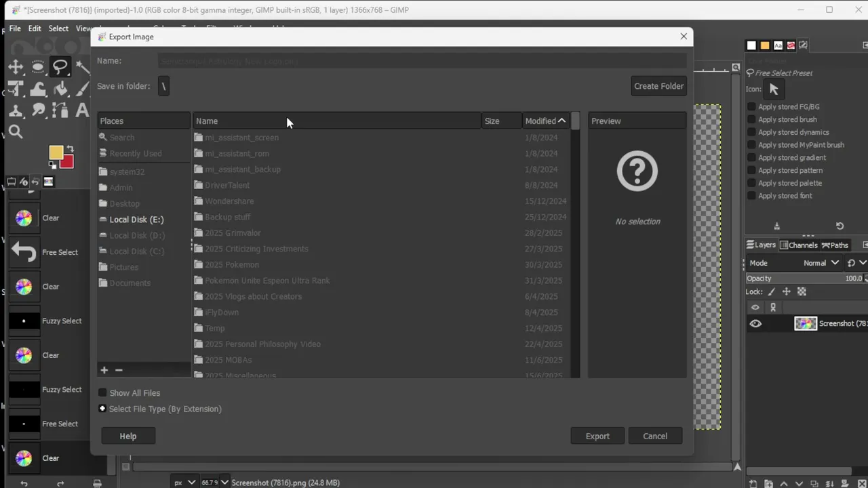Enable Apply stored FG/BG
The height and width of the screenshot is (488, 868).
click(x=751, y=107)
